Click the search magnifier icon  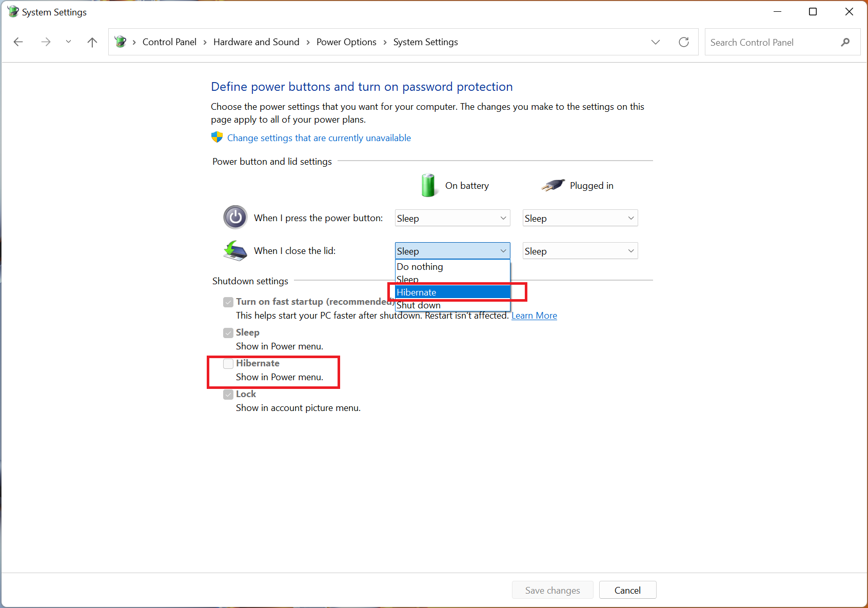(x=845, y=42)
